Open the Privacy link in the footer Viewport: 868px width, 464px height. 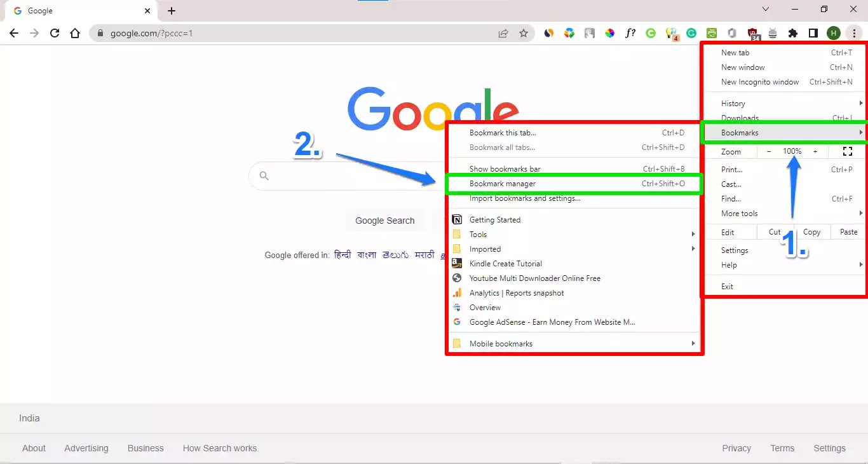tap(736, 448)
